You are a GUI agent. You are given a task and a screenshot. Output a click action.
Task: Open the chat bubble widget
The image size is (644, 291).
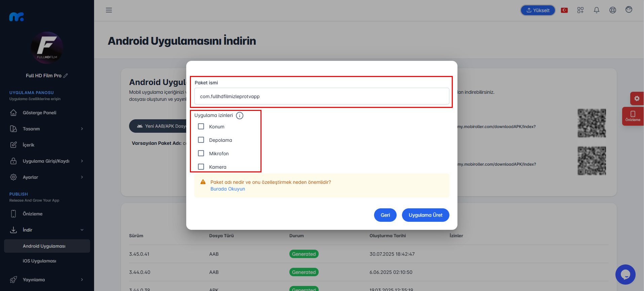[625, 275]
